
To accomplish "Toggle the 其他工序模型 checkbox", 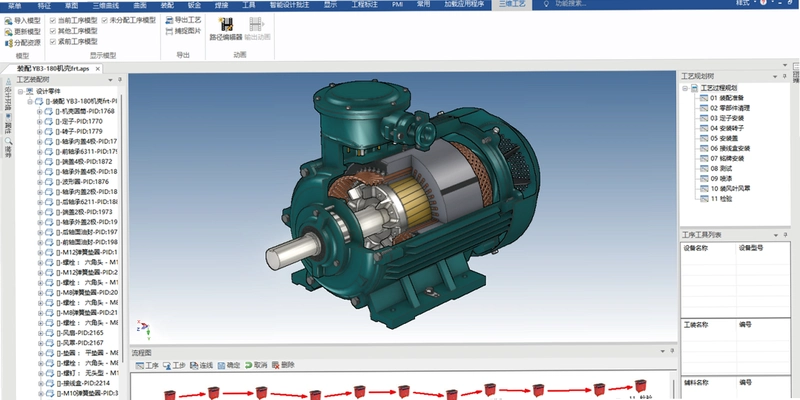I will [x=53, y=31].
